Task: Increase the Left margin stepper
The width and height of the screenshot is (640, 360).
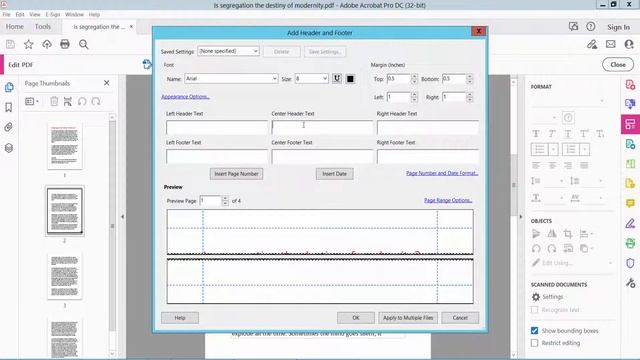Action: tap(414, 94)
